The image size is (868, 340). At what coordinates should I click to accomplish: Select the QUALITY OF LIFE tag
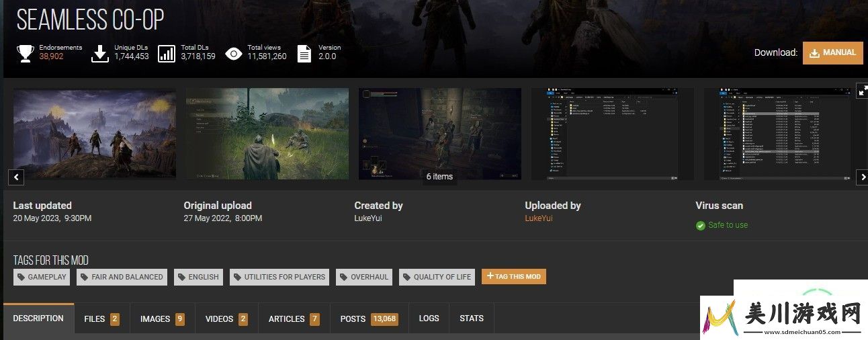[437, 277]
